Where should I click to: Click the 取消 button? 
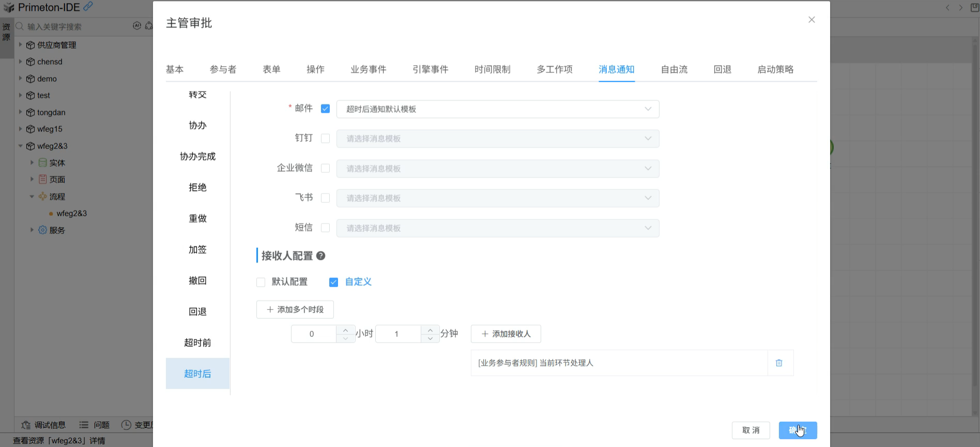coord(751,430)
